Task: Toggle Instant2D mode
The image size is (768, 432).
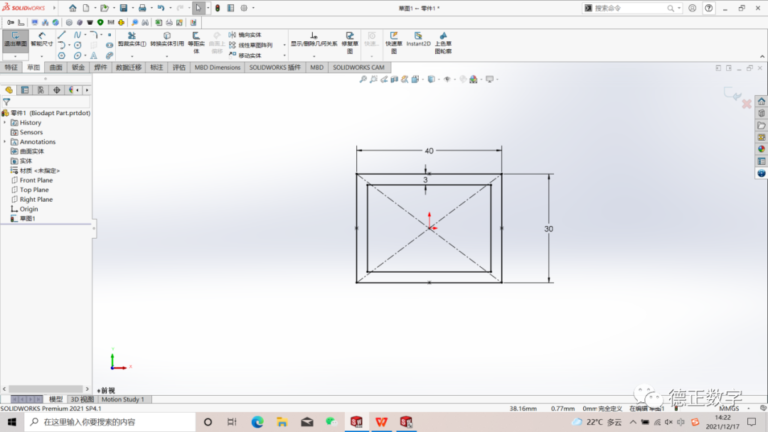Action: pos(418,39)
